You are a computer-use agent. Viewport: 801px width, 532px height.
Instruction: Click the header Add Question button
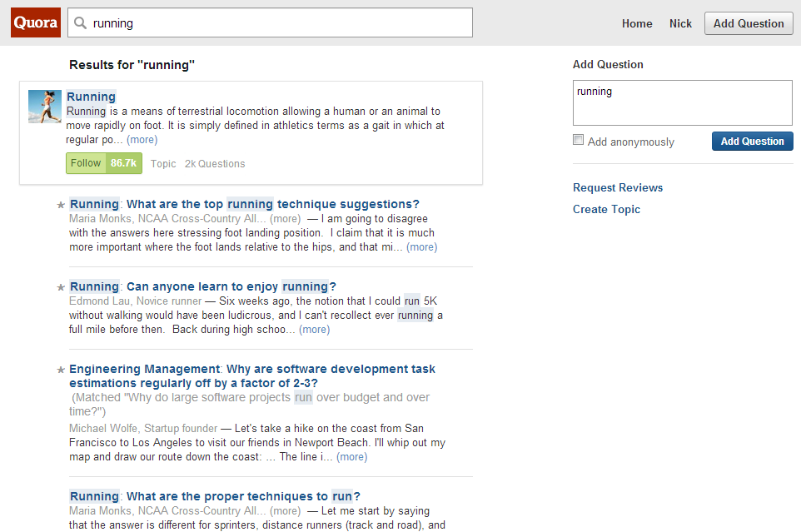click(749, 23)
